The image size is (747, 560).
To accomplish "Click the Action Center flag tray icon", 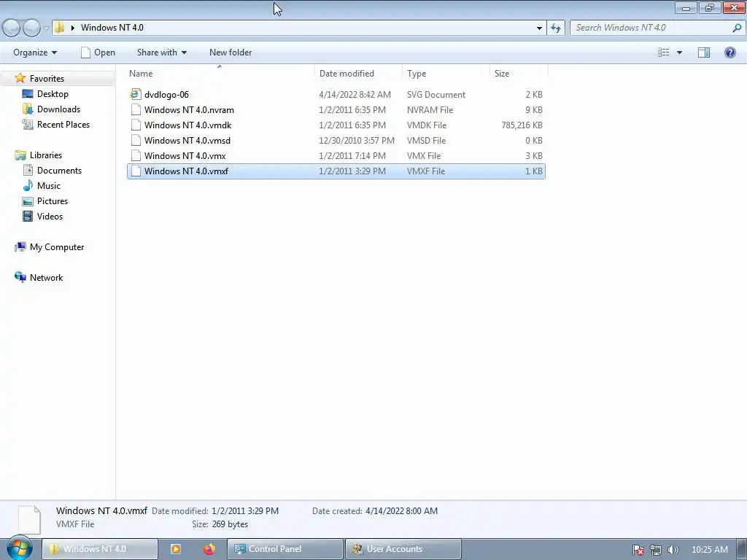I will (638, 550).
